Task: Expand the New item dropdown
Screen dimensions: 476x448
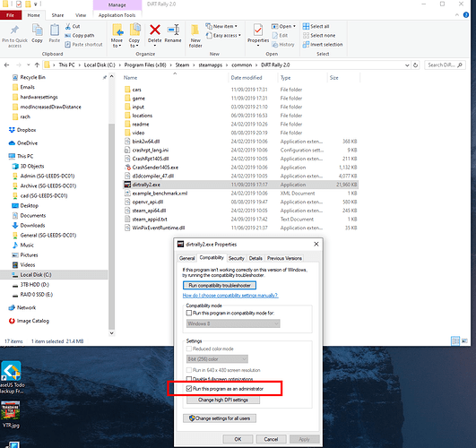Action: (x=221, y=26)
